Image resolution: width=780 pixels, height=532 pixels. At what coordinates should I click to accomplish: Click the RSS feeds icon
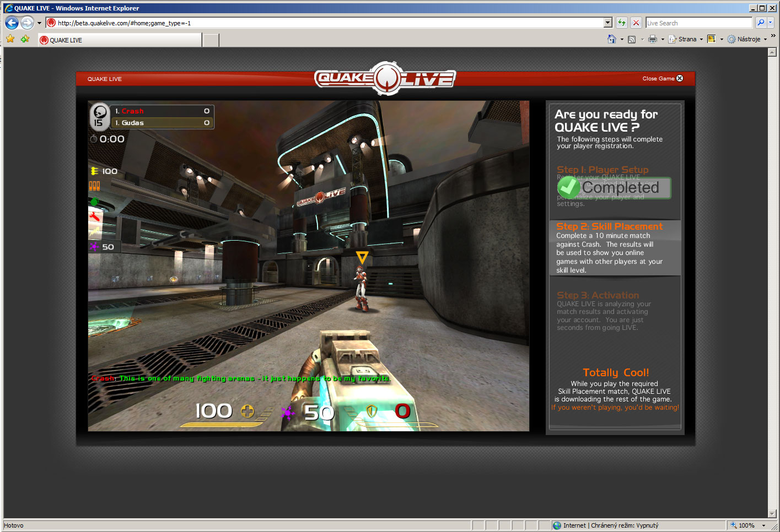point(632,39)
